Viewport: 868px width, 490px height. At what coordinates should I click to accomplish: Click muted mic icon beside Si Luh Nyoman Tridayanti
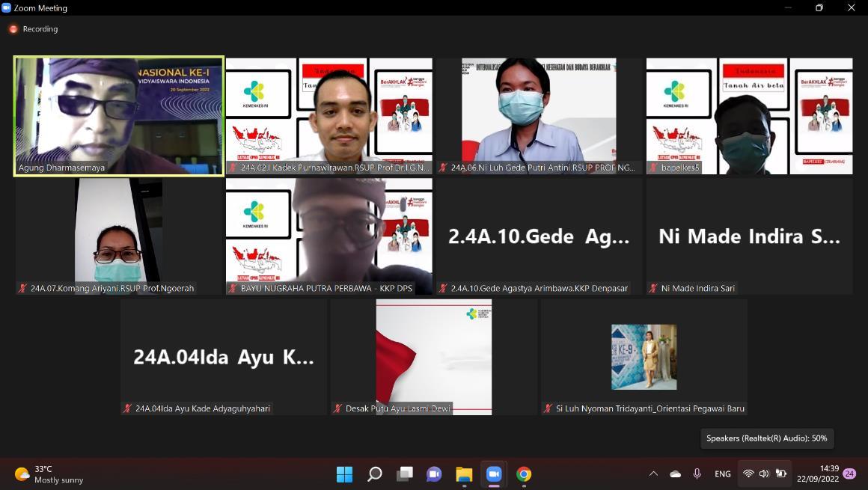[548, 408]
